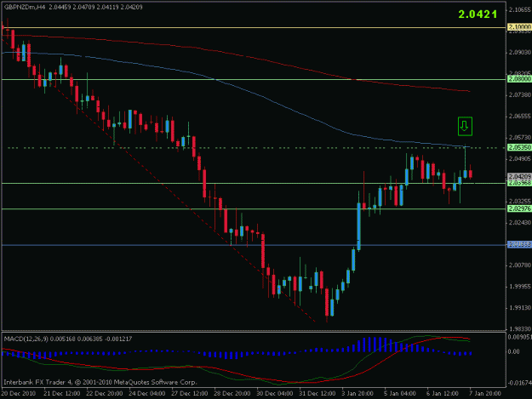Click the 24 Dec 04:00 time label
The width and height of the screenshot is (532, 399).
pos(147,394)
